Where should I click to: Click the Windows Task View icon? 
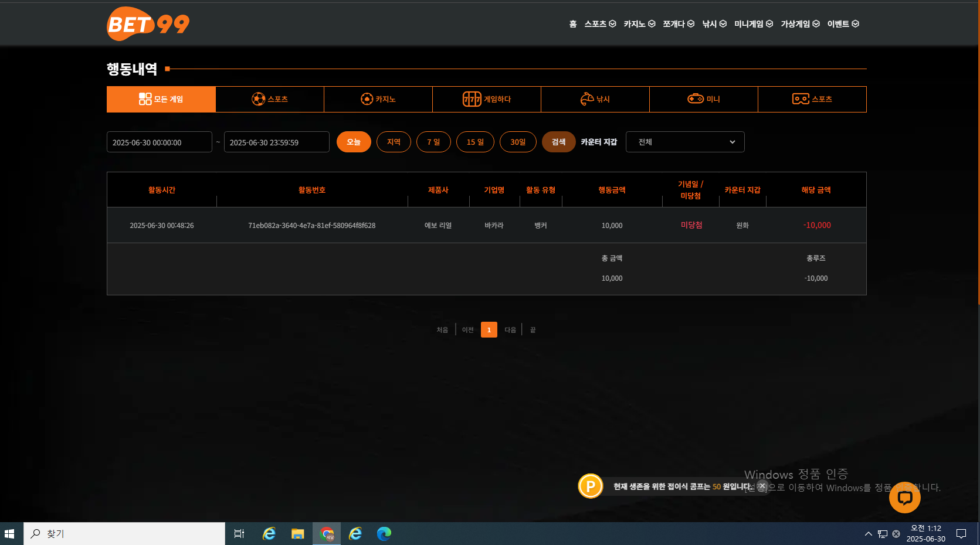(x=239, y=534)
